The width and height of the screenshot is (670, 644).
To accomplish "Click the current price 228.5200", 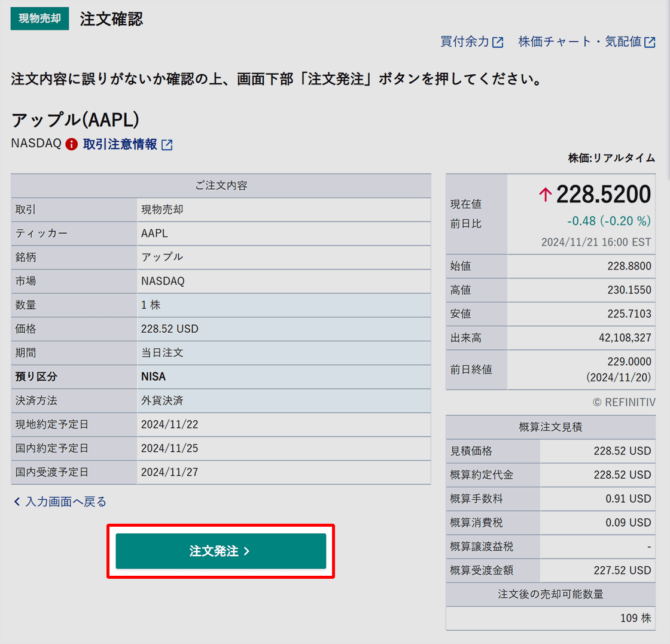I will [604, 195].
